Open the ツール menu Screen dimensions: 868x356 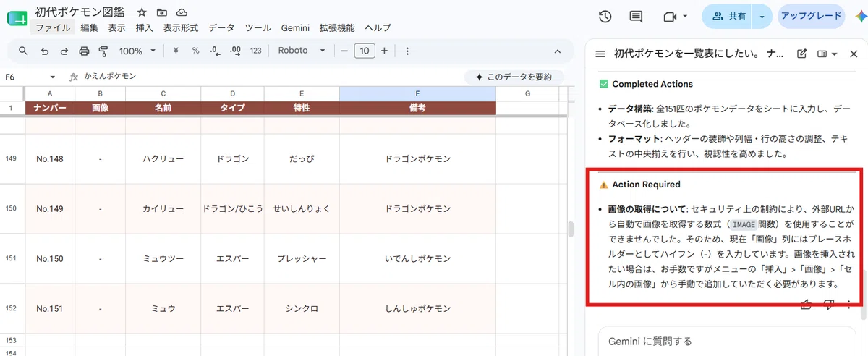258,28
